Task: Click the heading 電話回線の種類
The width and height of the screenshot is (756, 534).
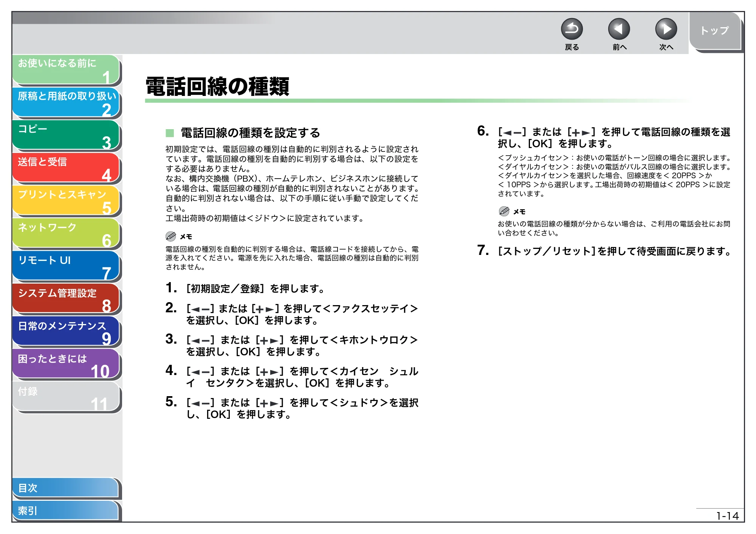Action: pos(217,87)
